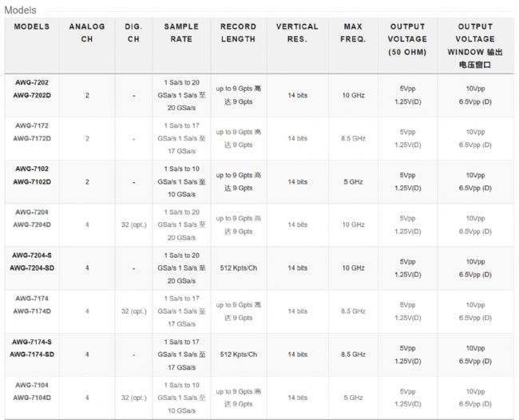The width and height of the screenshot is (519, 420).
Task: Select the AWG-7172 model name
Action: click(x=32, y=125)
